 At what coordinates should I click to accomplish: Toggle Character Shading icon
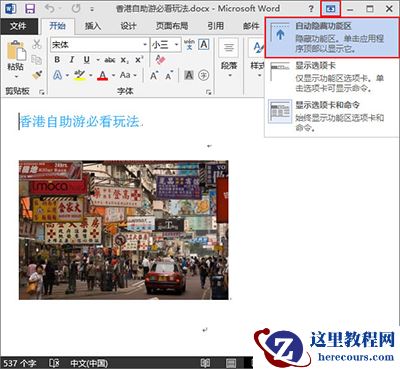click(x=189, y=75)
